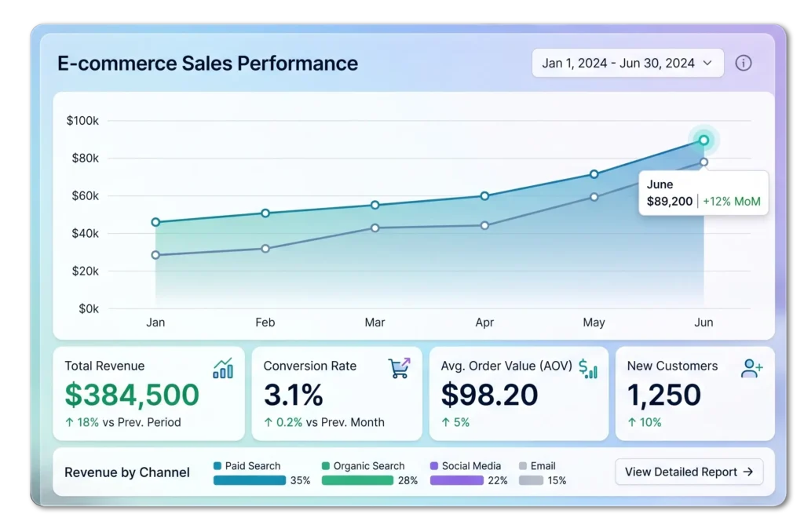Click the 3.1% conversion rate value
The image size is (804, 532).
(x=294, y=395)
